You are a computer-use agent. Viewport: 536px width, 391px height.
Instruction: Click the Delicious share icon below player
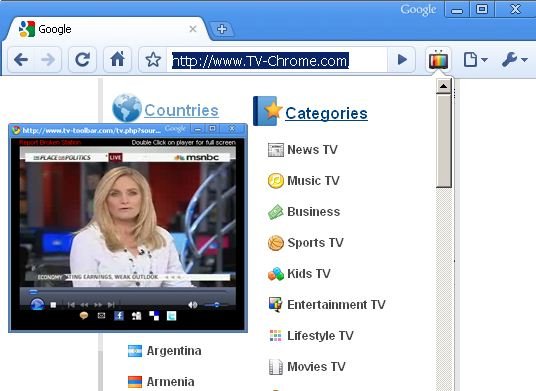(154, 315)
